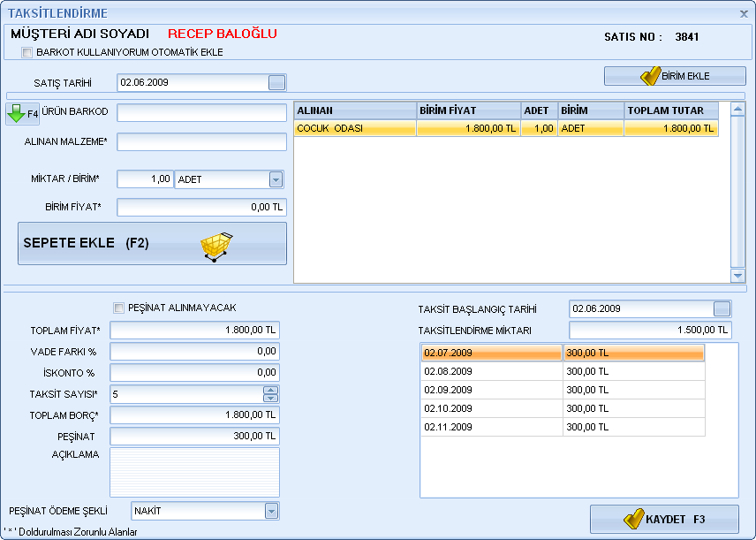Click the SATIS NO value 3841

[x=687, y=36]
